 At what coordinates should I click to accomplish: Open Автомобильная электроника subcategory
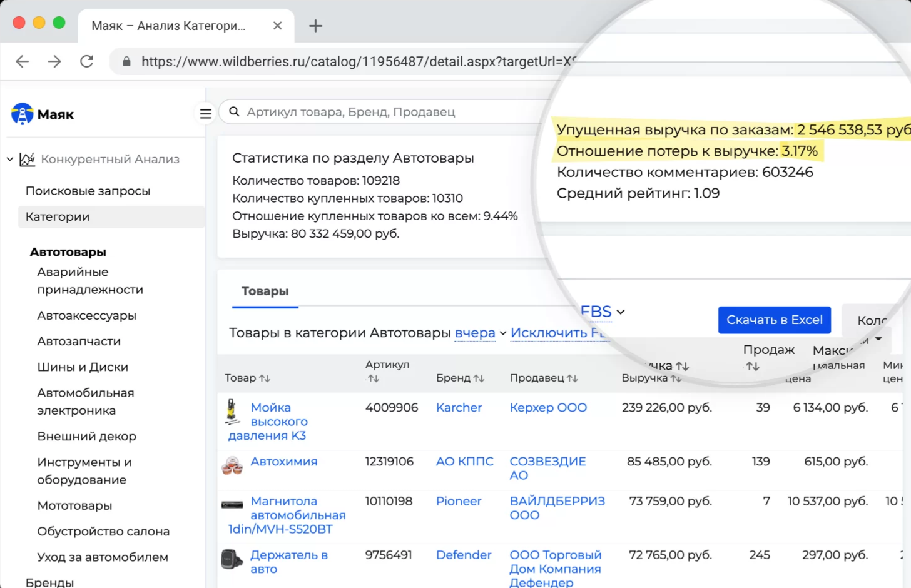(86, 402)
